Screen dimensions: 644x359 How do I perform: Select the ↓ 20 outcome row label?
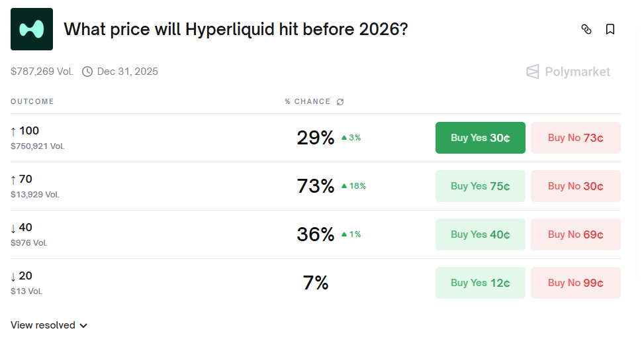(x=22, y=276)
